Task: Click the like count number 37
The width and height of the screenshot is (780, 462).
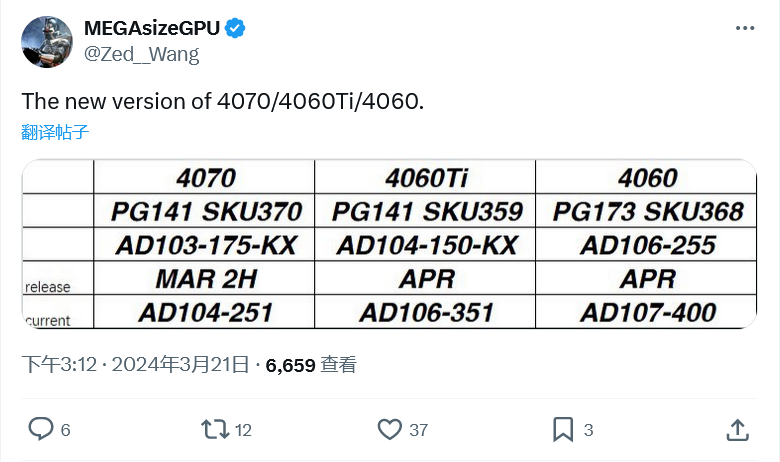Action: pyautogui.click(x=418, y=430)
